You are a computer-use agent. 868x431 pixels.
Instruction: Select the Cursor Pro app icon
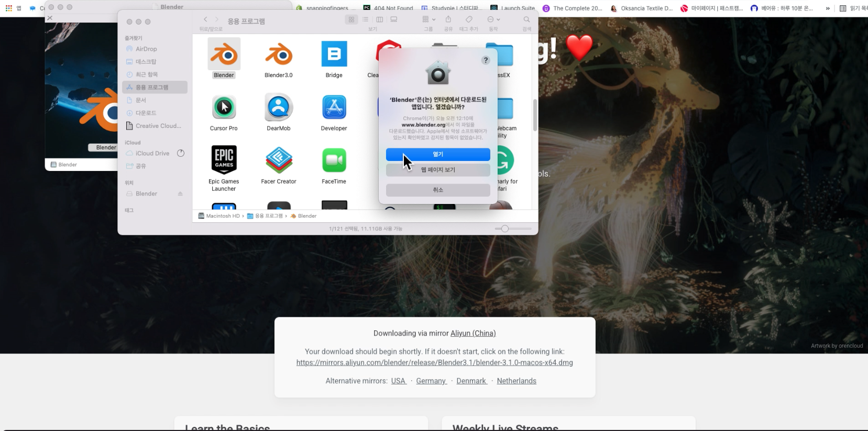224,107
